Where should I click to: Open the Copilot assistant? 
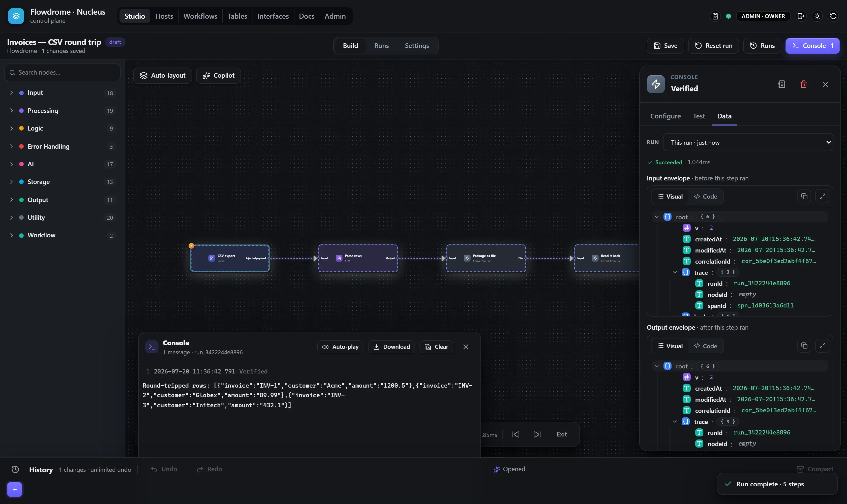pyautogui.click(x=219, y=75)
